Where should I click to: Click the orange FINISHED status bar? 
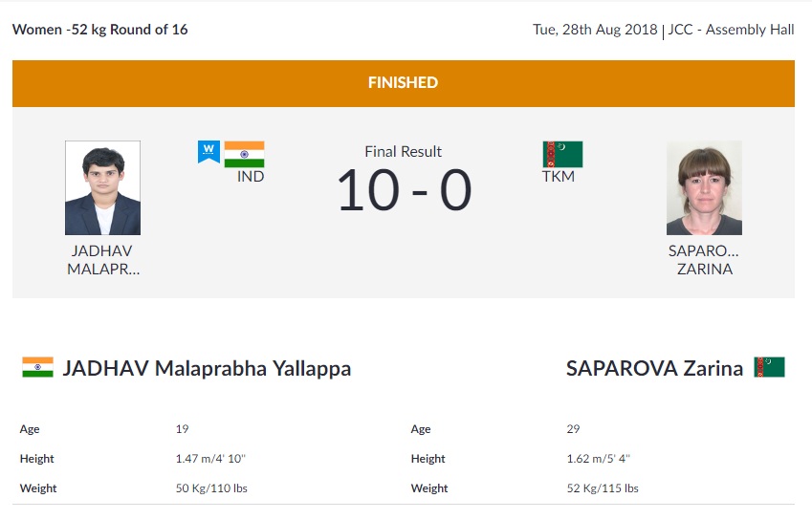403,83
